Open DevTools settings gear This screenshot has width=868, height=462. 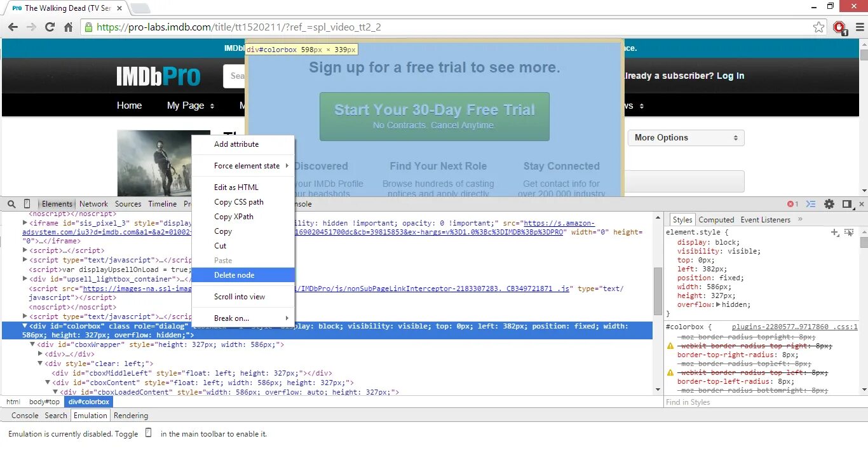829,204
